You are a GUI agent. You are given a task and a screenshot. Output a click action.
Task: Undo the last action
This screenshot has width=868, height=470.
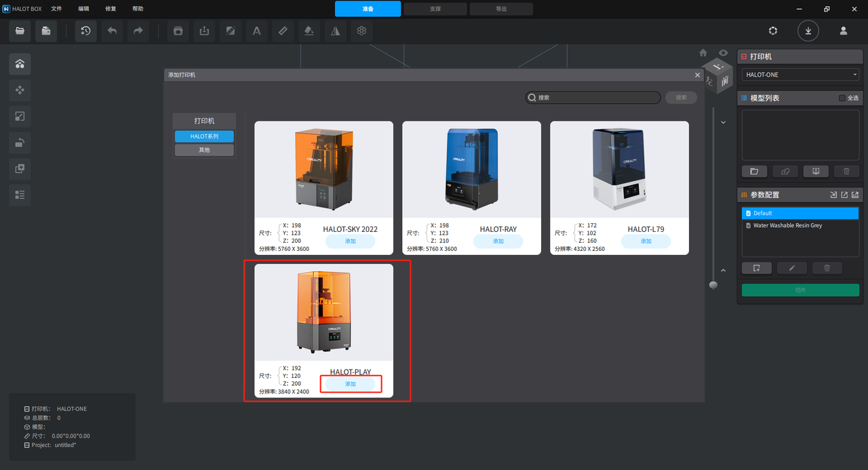112,31
